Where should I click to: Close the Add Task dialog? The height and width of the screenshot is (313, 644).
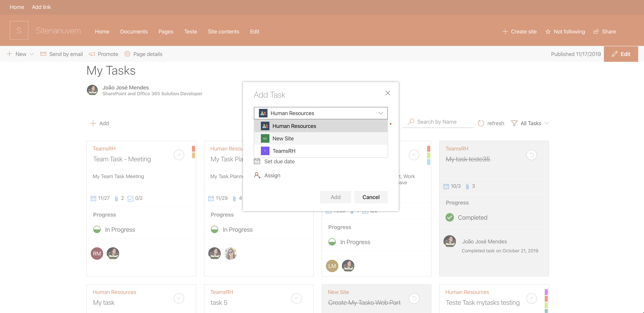[x=388, y=93]
